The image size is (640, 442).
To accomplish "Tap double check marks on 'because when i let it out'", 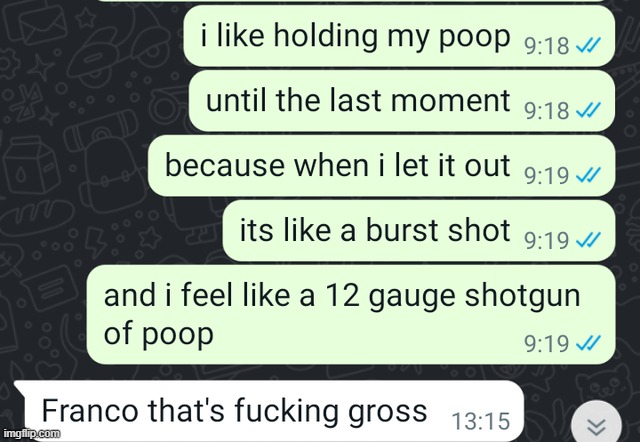I will [x=588, y=175].
